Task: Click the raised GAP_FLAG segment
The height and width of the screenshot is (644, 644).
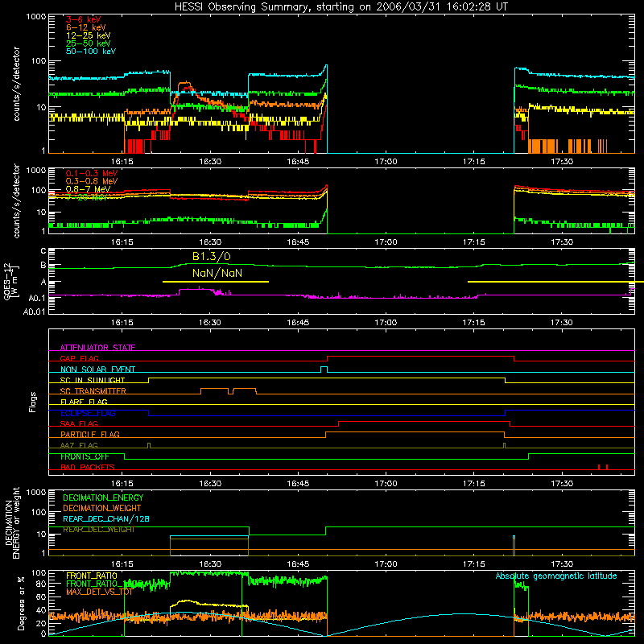Action: 420,357
